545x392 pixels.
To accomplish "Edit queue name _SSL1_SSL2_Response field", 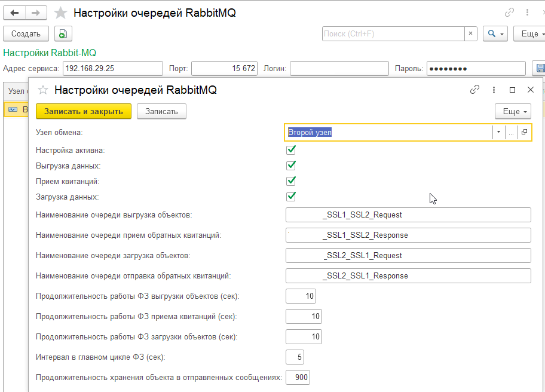I will 408,235.
